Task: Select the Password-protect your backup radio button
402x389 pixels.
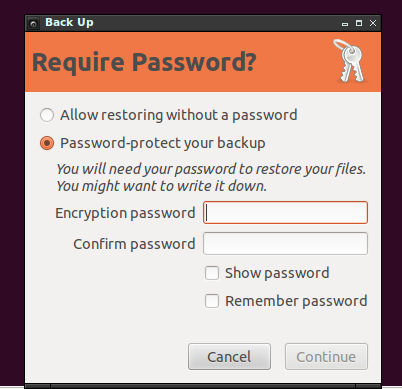Action: pos(47,143)
